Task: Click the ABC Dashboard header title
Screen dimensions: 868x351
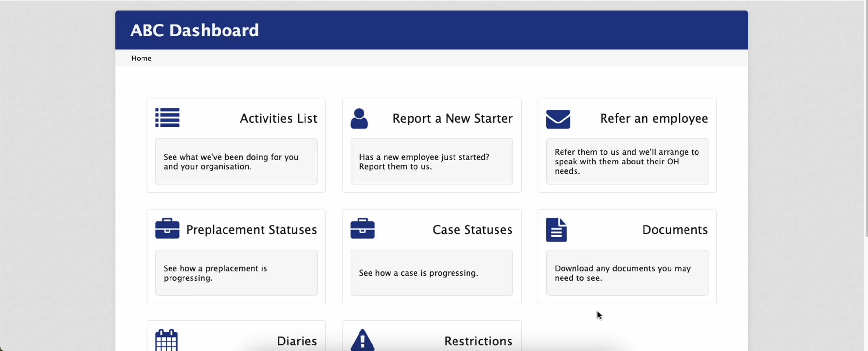Action: click(x=195, y=30)
